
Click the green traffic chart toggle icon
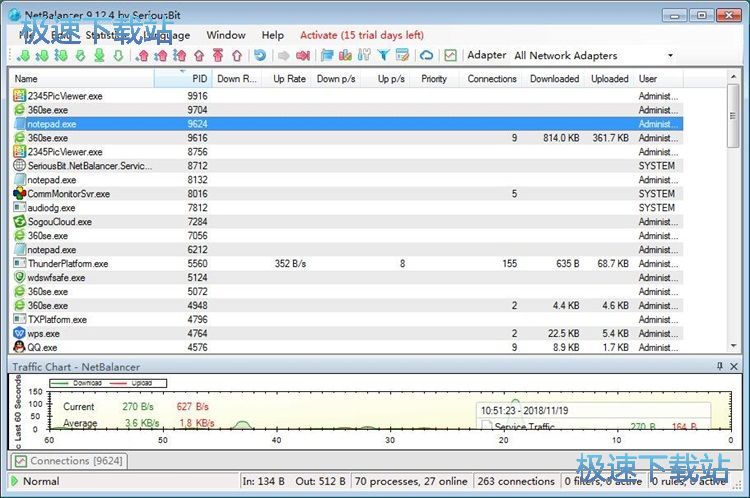click(450, 55)
